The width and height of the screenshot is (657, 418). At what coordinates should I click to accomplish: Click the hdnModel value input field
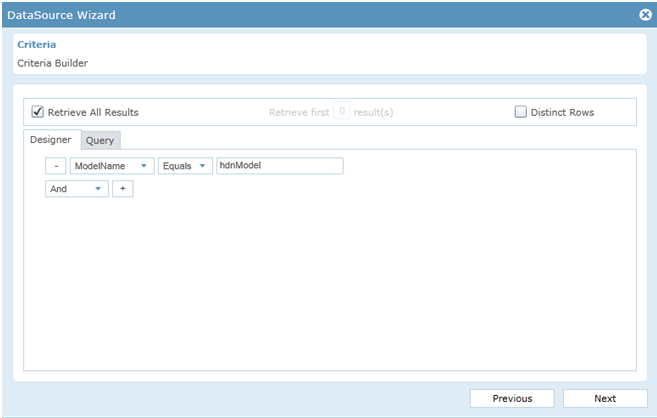[279, 166]
